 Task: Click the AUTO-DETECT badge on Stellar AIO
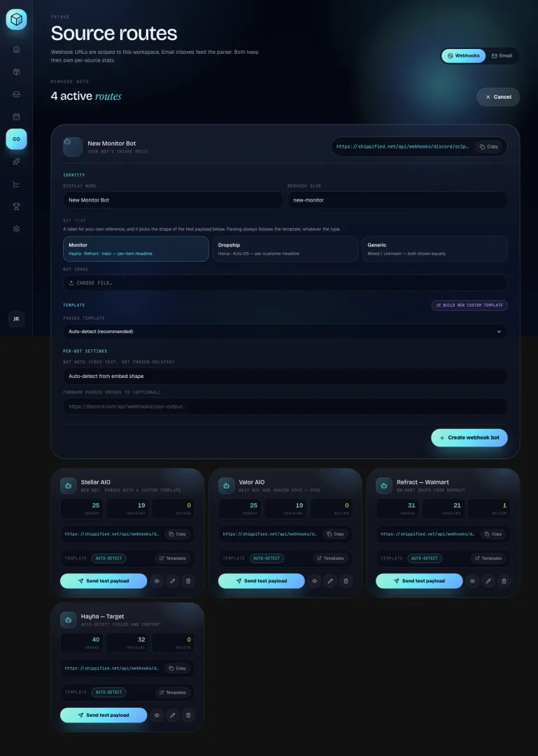tap(109, 559)
